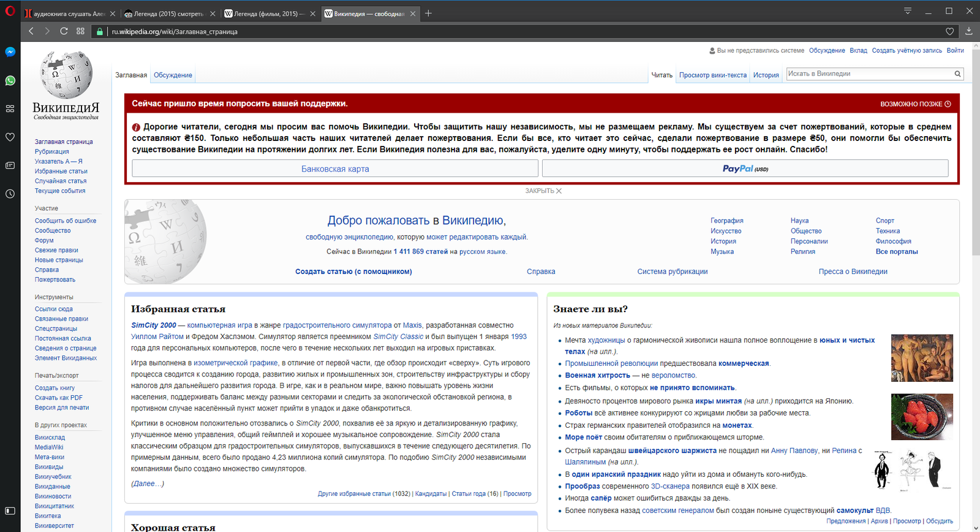Open 'Свежие правки' in left sidebar

click(56, 250)
